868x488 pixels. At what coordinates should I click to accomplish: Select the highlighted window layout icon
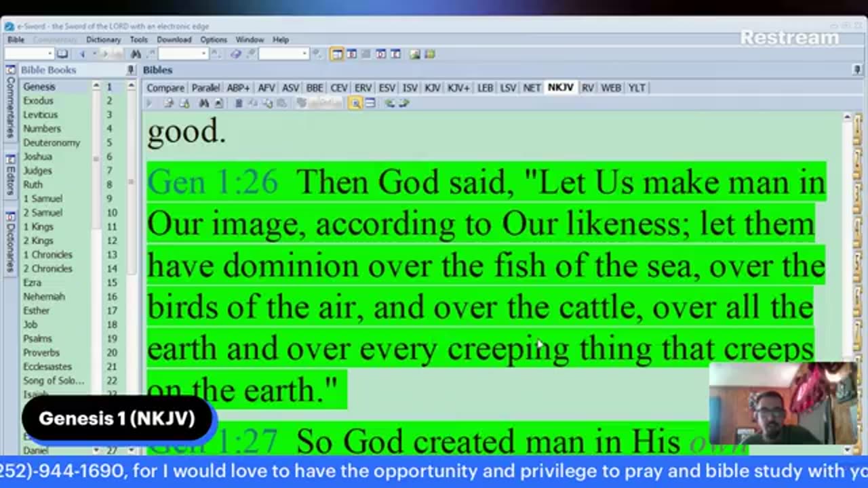pyautogui.click(x=337, y=54)
